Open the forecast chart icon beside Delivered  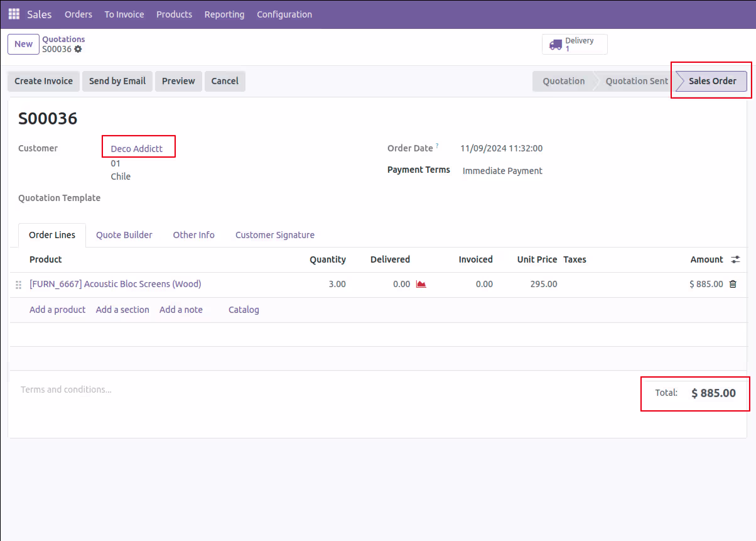[421, 284]
